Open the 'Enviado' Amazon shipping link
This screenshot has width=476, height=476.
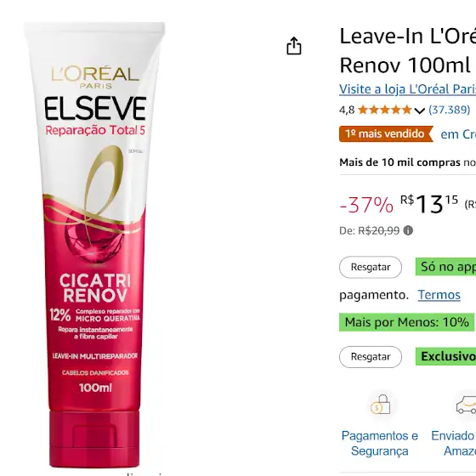pos(454,443)
